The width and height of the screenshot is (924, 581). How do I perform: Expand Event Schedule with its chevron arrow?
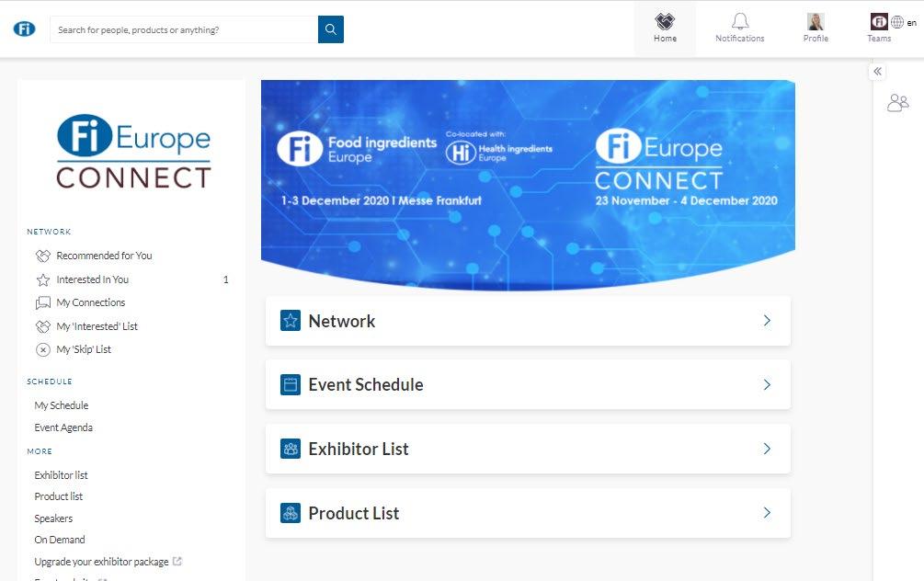coord(767,385)
